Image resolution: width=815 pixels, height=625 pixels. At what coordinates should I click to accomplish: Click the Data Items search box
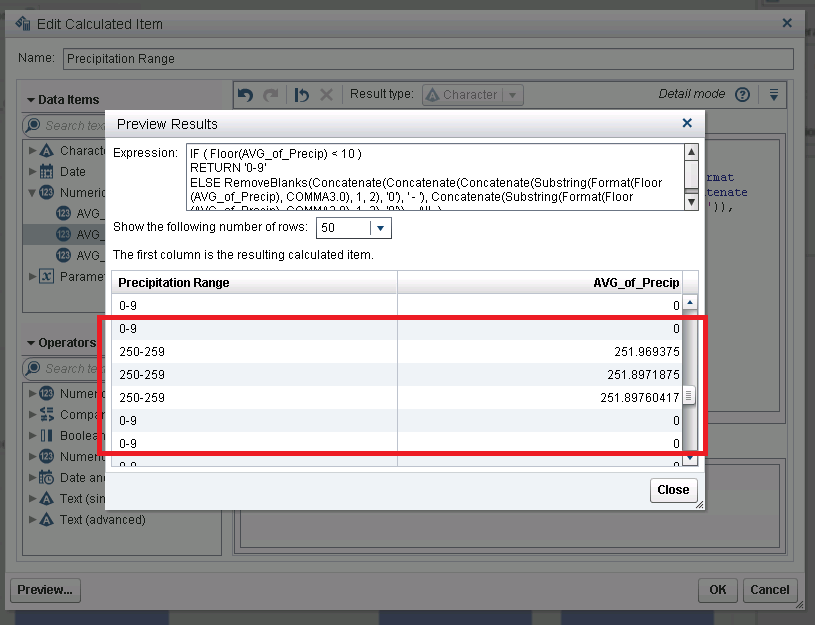click(64, 125)
